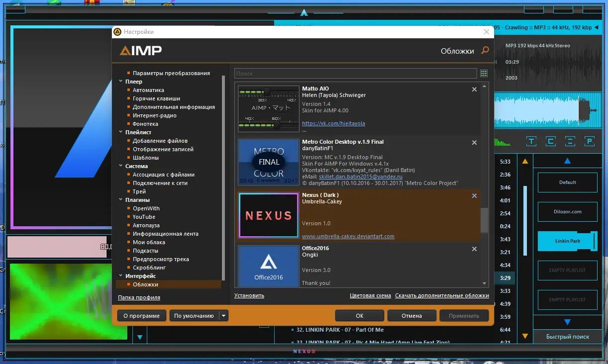The image size is (608, 364).
Task: Select the Nexus ( Dark ) skin thumbnail
Action: click(268, 215)
